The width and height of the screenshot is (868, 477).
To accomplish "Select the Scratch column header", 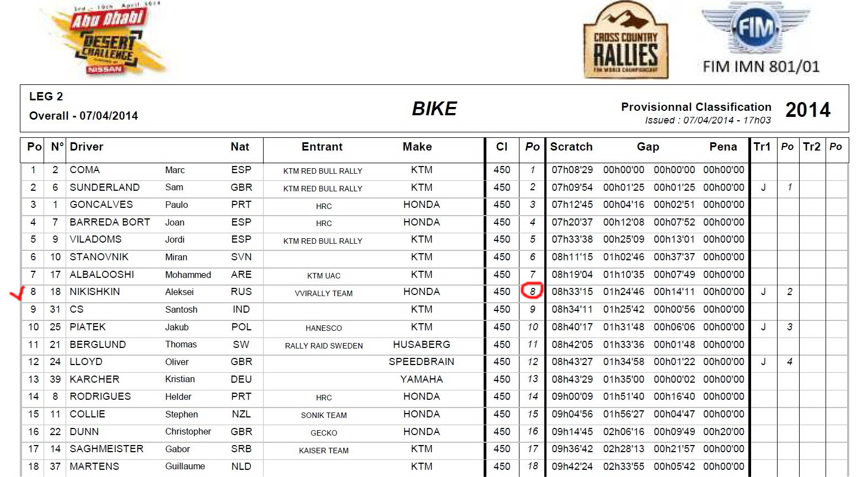I will pyautogui.click(x=571, y=147).
